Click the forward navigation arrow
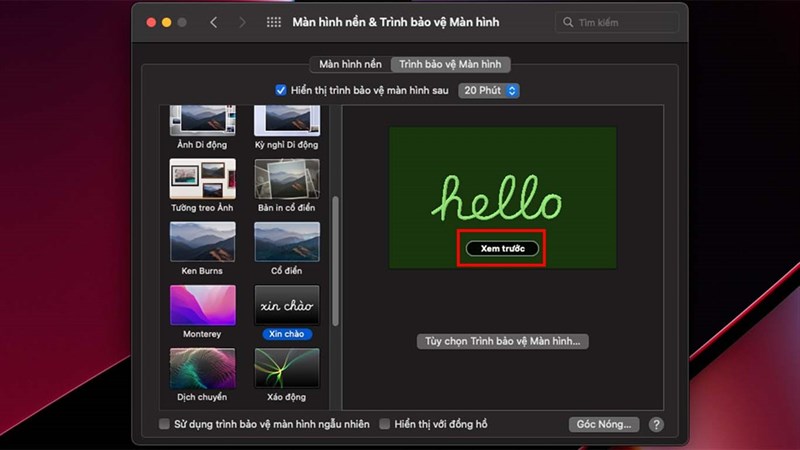This screenshot has width=800, height=450. [241, 22]
